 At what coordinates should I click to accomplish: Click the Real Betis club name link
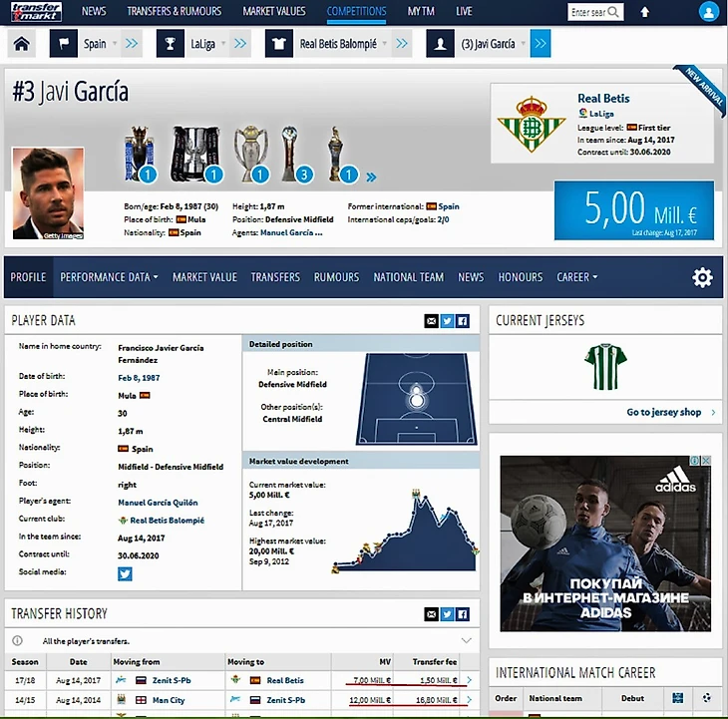tap(603, 99)
